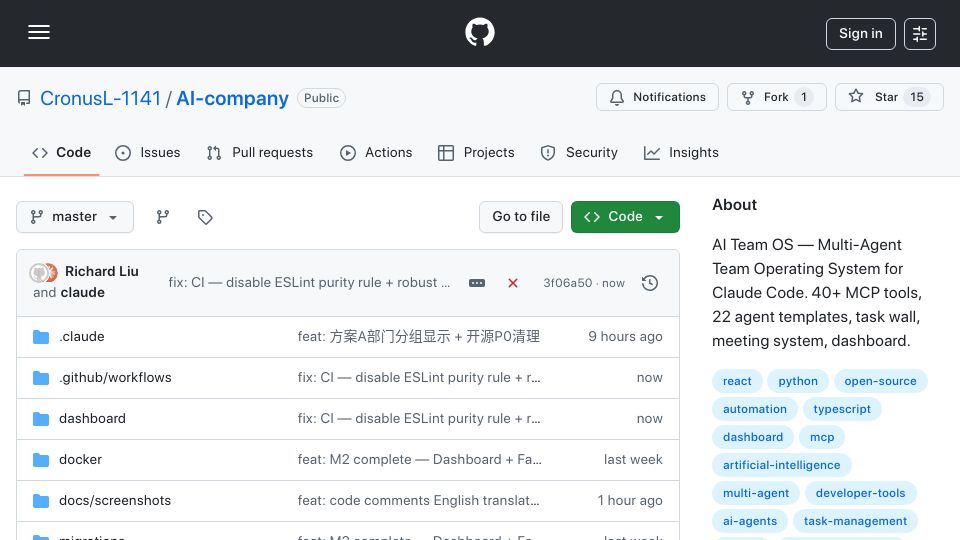Open the Security tab
Screen dimensions: 960x540
pyautogui.click(x=579, y=152)
